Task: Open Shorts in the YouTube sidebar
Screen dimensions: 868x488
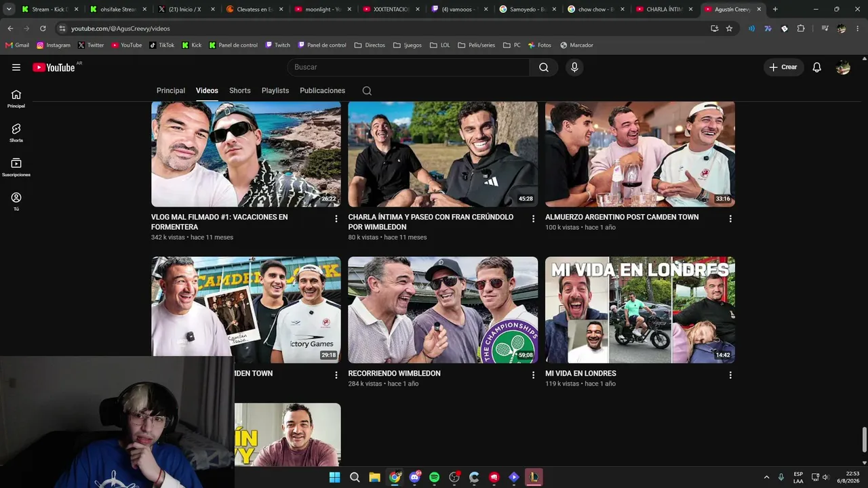Action: tap(16, 133)
